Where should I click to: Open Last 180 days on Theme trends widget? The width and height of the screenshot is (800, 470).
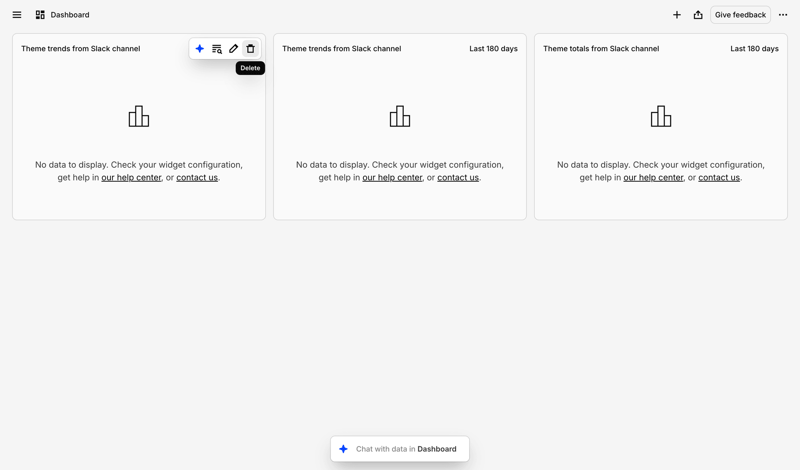(x=493, y=49)
